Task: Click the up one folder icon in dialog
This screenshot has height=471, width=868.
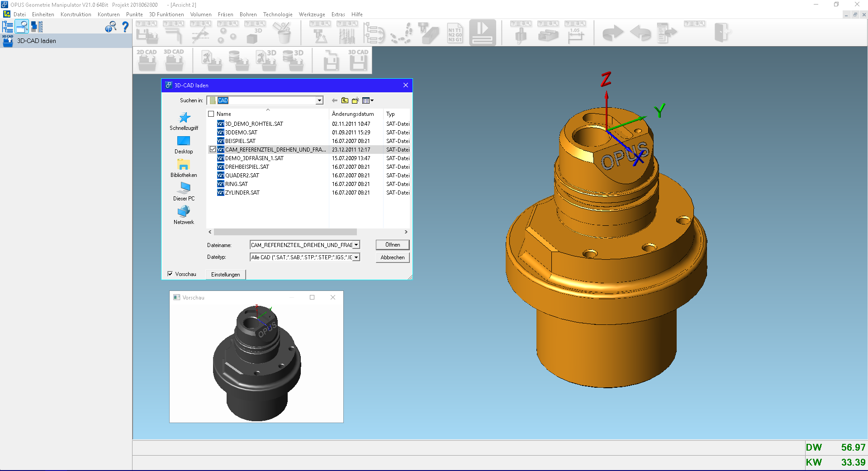Action: tap(345, 100)
